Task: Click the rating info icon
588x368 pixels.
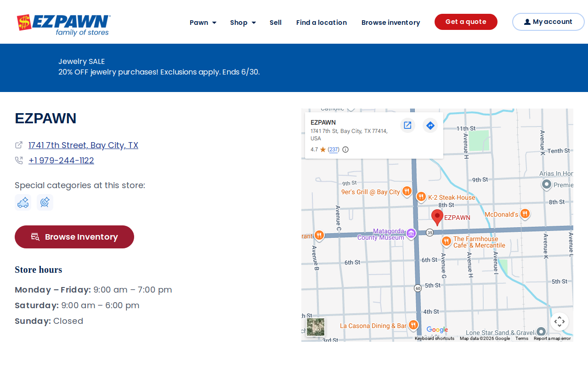Action: click(x=345, y=149)
